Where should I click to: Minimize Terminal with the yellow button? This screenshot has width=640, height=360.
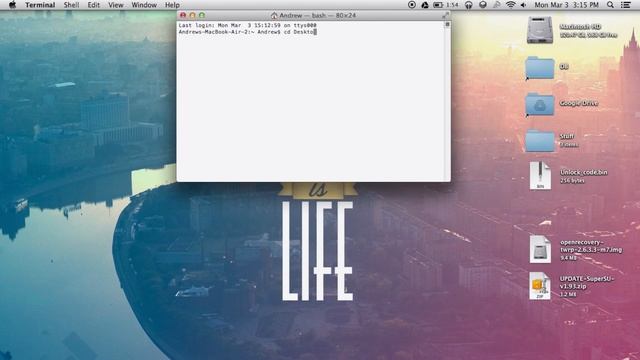point(192,15)
